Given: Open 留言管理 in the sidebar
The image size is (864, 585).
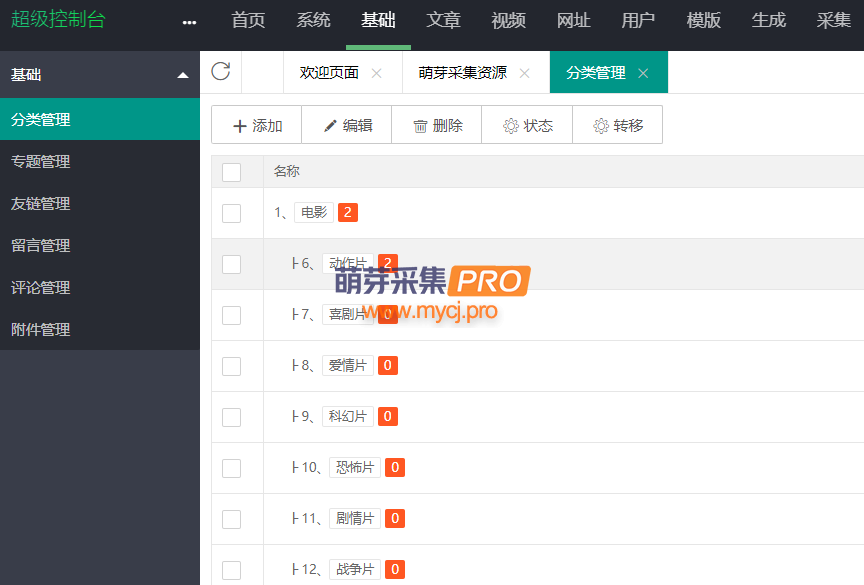Looking at the screenshot, I should click(x=100, y=245).
